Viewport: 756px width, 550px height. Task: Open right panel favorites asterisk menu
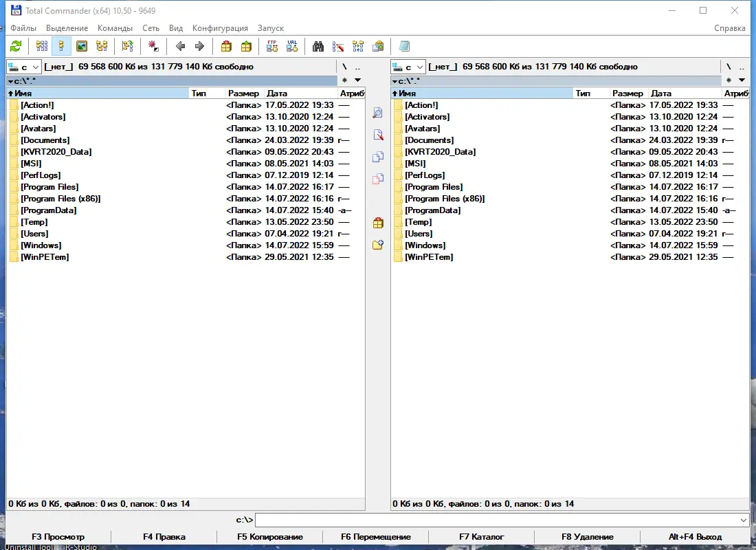point(729,80)
